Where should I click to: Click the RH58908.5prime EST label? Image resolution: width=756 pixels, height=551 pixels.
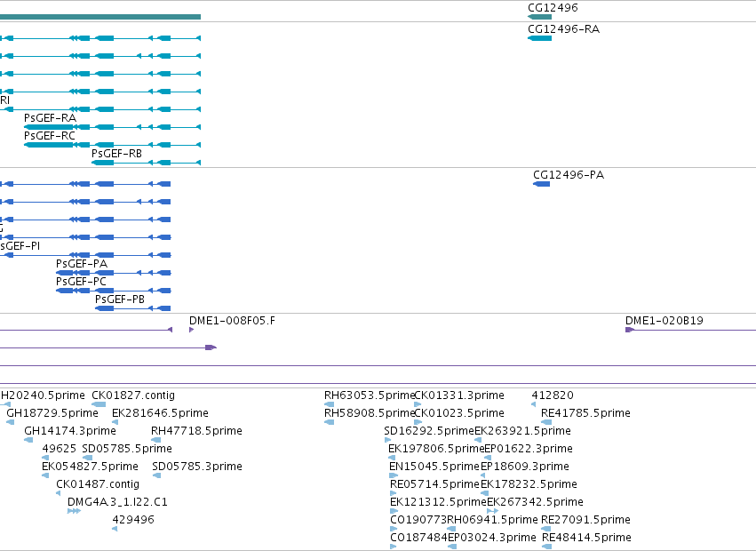tap(370, 413)
